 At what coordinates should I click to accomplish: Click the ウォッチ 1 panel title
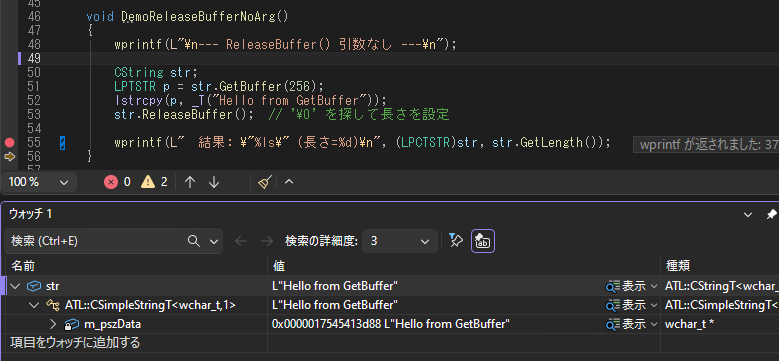pos(31,214)
